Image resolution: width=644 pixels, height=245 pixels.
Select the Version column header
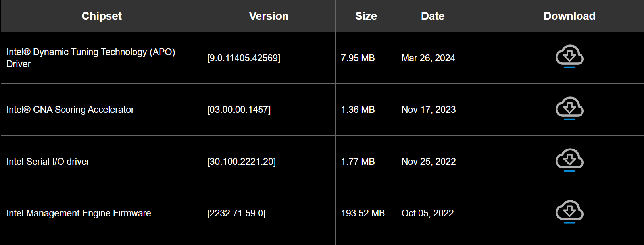tap(269, 16)
